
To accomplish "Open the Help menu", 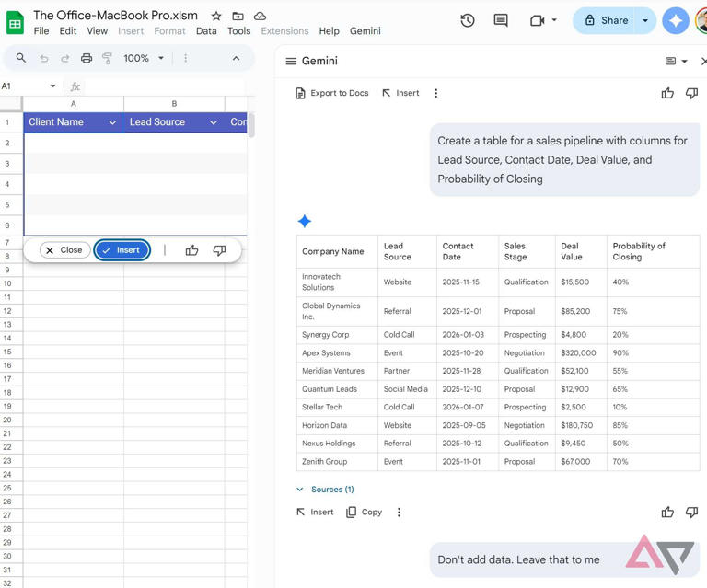I will tap(329, 31).
